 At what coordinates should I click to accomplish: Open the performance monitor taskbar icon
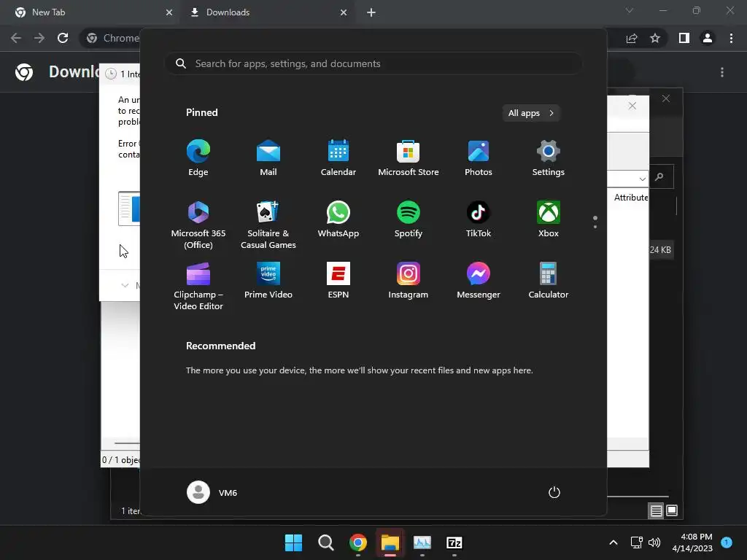tap(422, 542)
